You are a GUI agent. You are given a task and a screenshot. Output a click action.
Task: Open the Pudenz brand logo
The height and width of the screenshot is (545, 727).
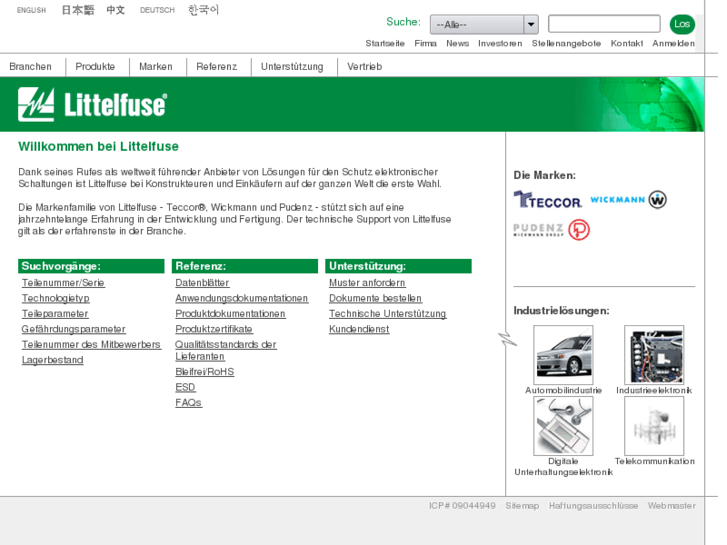tap(551, 230)
